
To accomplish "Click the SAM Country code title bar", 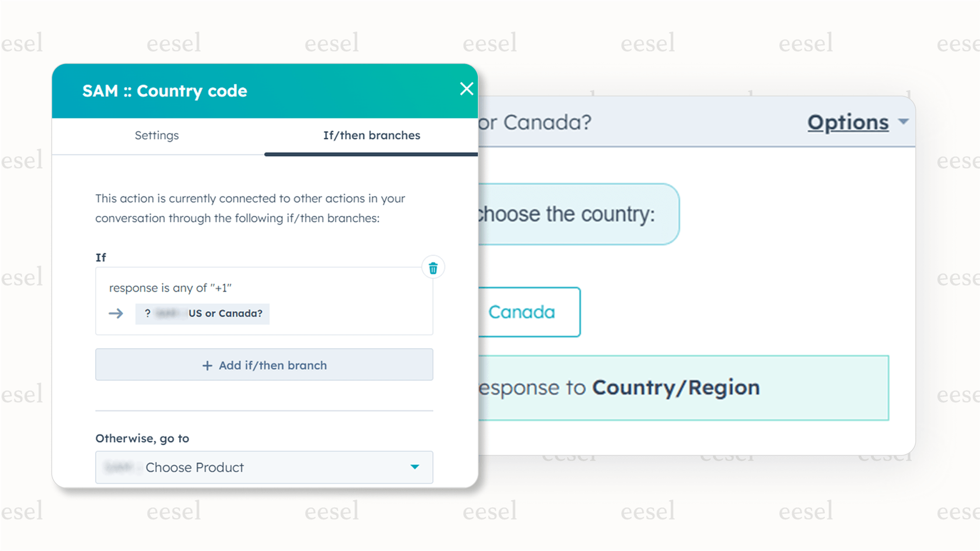I will pos(164,91).
